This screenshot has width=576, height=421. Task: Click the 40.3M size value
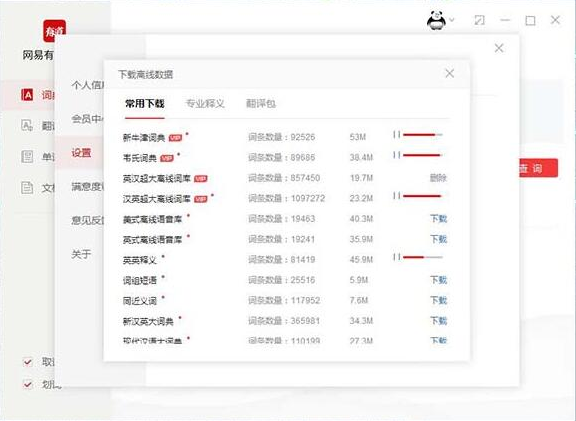(x=361, y=219)
